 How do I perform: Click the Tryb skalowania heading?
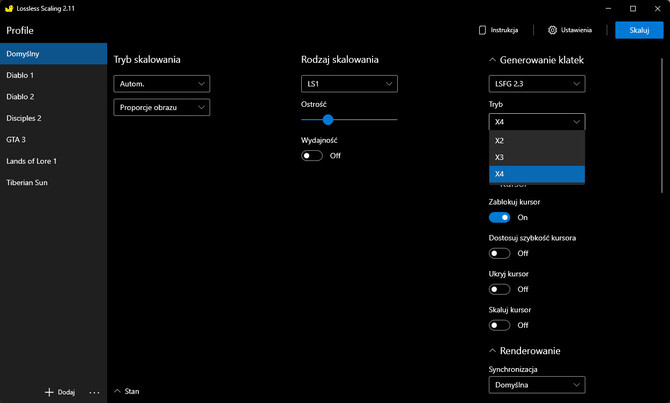pyautogui.click(x=147, y=60)
